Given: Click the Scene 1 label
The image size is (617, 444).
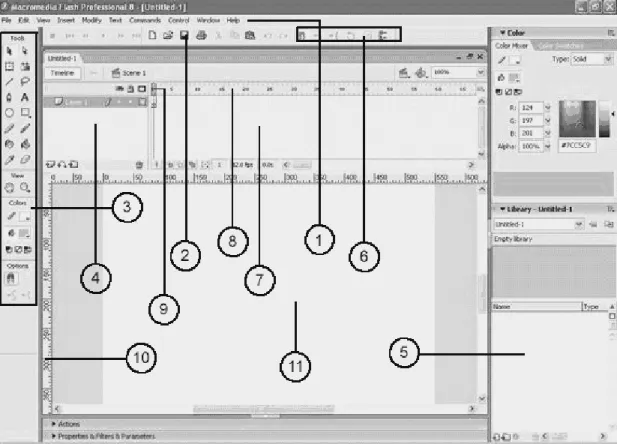Looking at the screenshot, I should 134,73.
